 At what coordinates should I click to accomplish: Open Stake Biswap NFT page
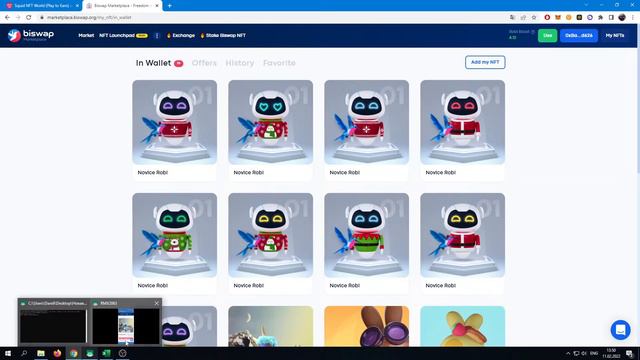[223, 36]
